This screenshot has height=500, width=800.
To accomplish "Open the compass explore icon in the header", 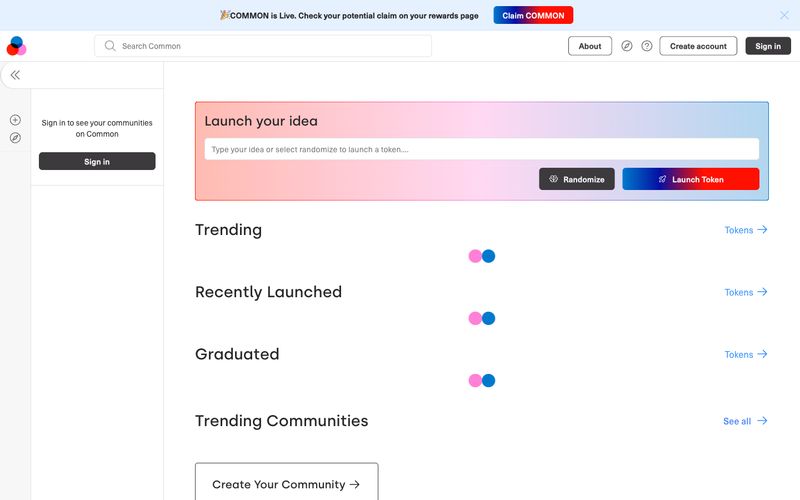I will point(627,46).
